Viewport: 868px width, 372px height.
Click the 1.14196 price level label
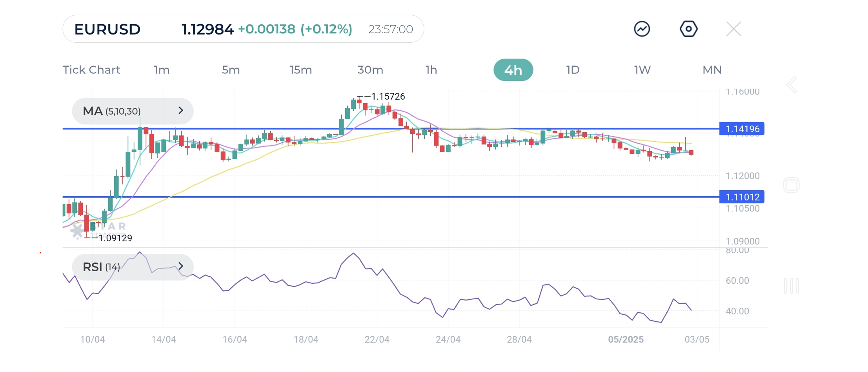point(742,129)
